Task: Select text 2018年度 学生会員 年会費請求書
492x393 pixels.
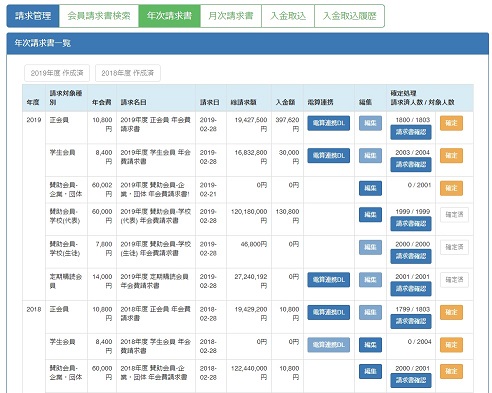Action: tap(155, 346)
